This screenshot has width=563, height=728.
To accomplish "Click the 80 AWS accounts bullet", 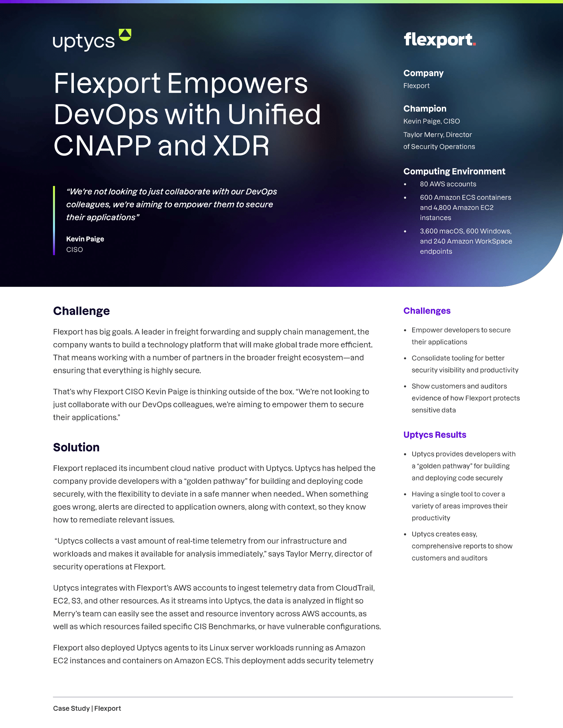I will pos(448,184).
